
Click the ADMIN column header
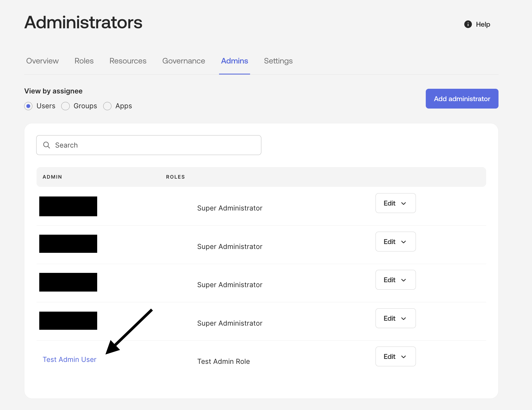pos(52,177)
